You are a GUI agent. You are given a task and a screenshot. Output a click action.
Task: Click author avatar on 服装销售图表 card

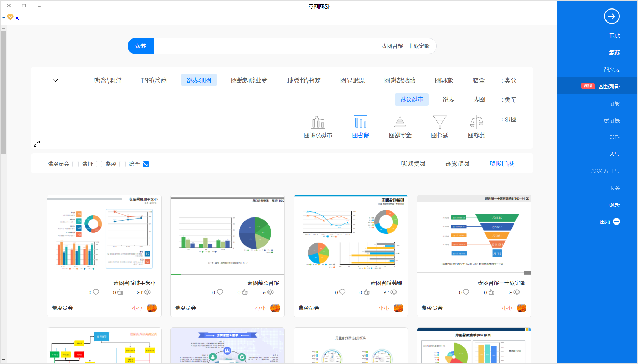click(398, 308)
